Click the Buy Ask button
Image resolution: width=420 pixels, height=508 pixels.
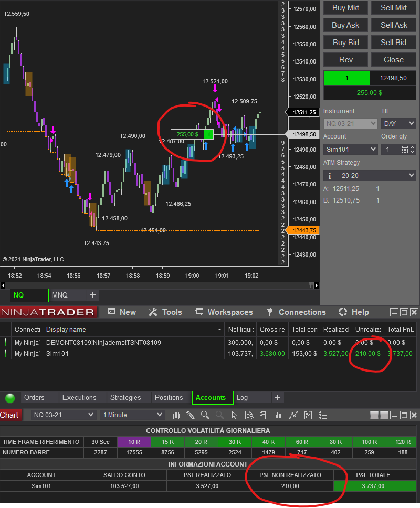(x=346, y=25)
